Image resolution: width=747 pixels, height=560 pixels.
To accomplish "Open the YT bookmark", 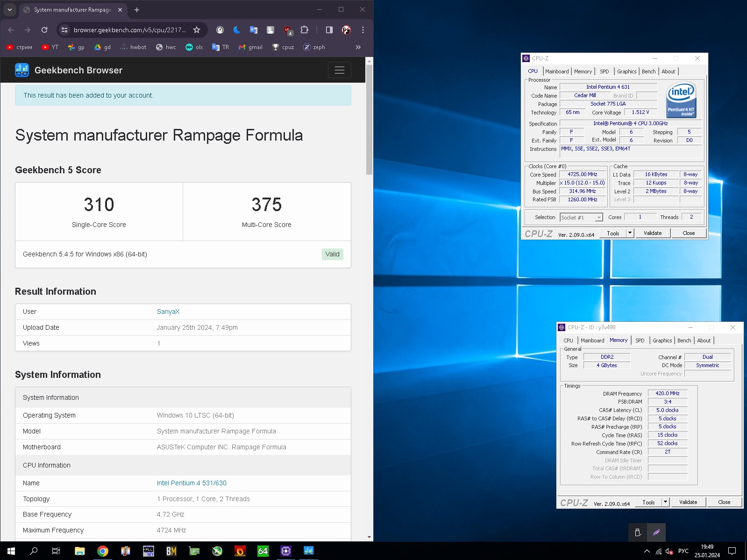I will (50, 47).
